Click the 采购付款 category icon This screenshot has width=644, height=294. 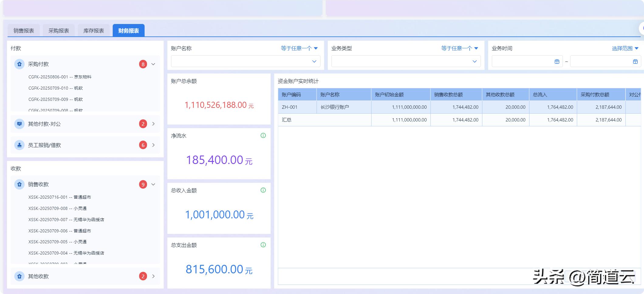19,64
